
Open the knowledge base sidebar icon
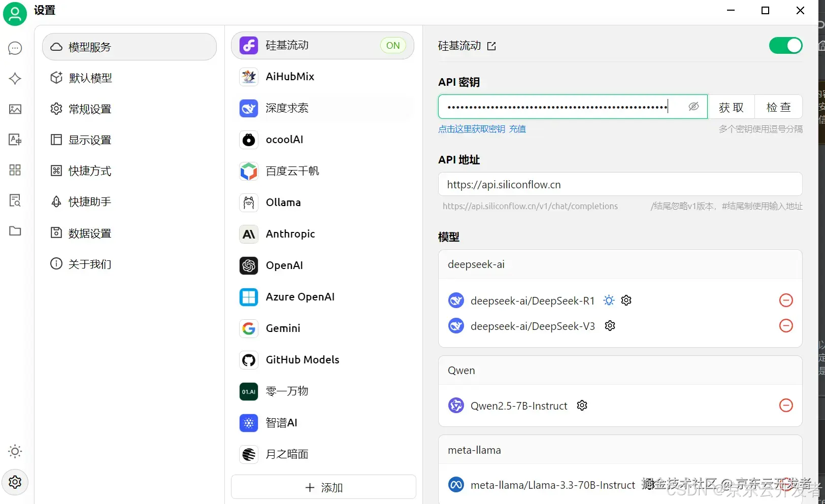point(15,200)
